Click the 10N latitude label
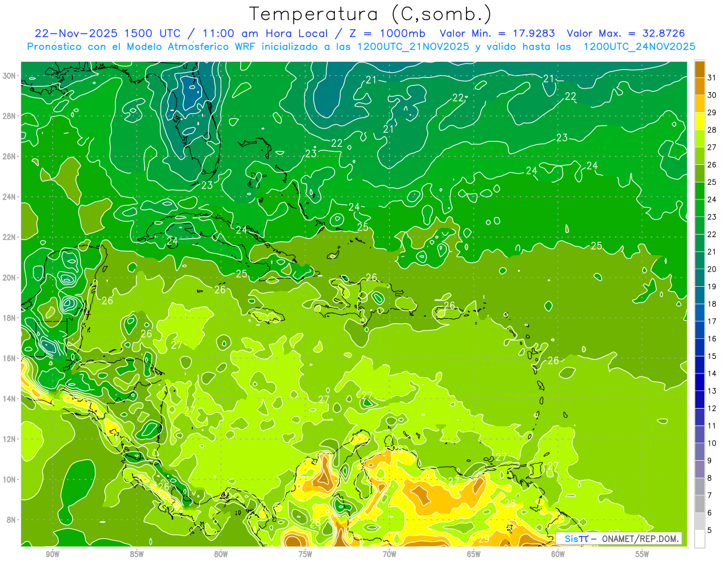This screenshot has width=728, height=562. point(9,479)
